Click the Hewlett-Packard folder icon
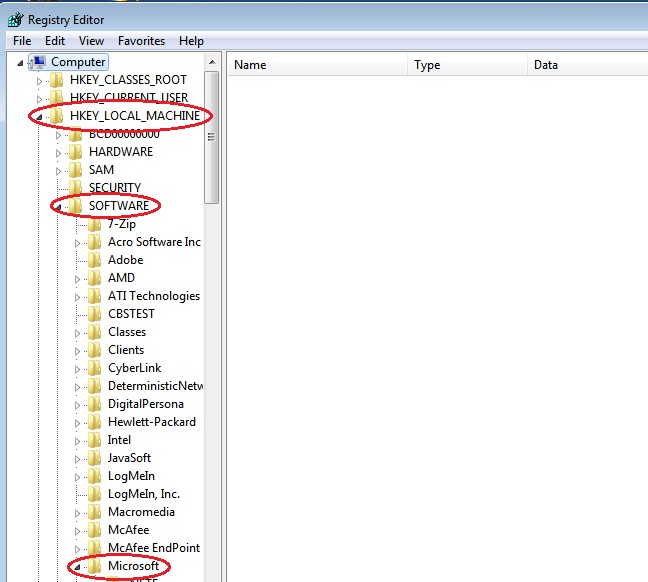The height and width of the screenshot is (582, 648). 95,422
